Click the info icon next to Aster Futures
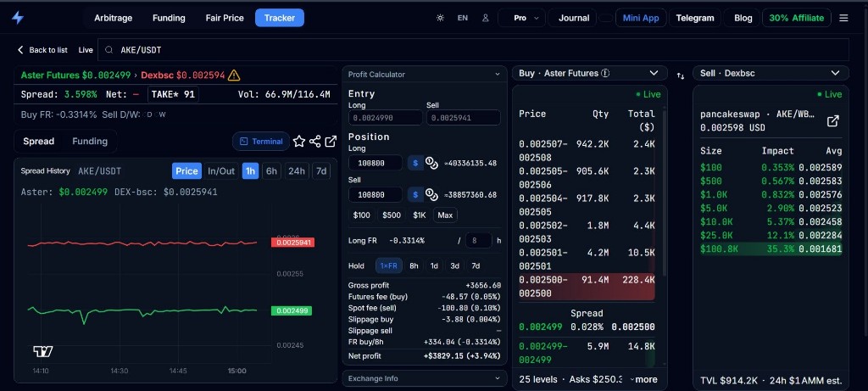The image size is (868, 391). coord(605,73)
